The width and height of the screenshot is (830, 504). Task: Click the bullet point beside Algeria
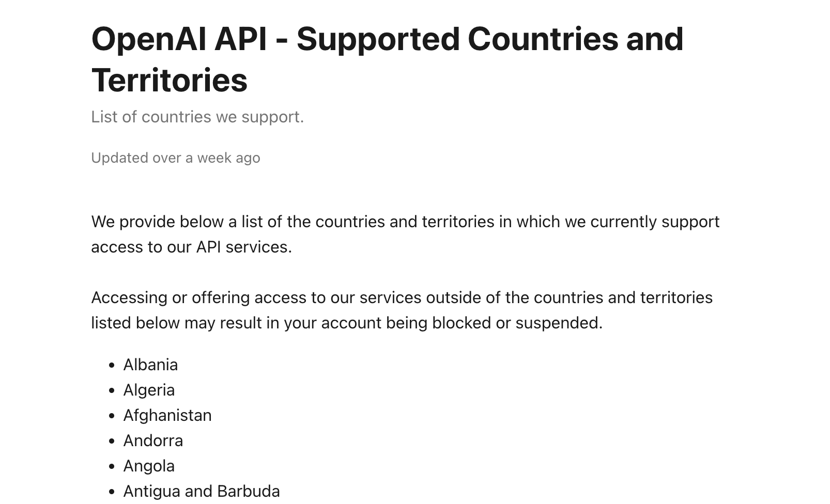click(112, 390)
